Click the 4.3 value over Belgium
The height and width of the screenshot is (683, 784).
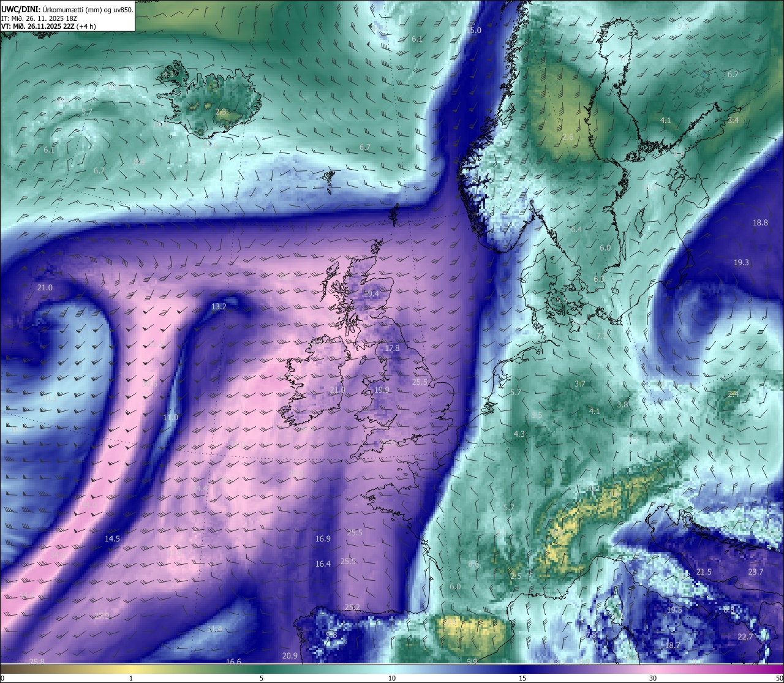tap(519, 434)
